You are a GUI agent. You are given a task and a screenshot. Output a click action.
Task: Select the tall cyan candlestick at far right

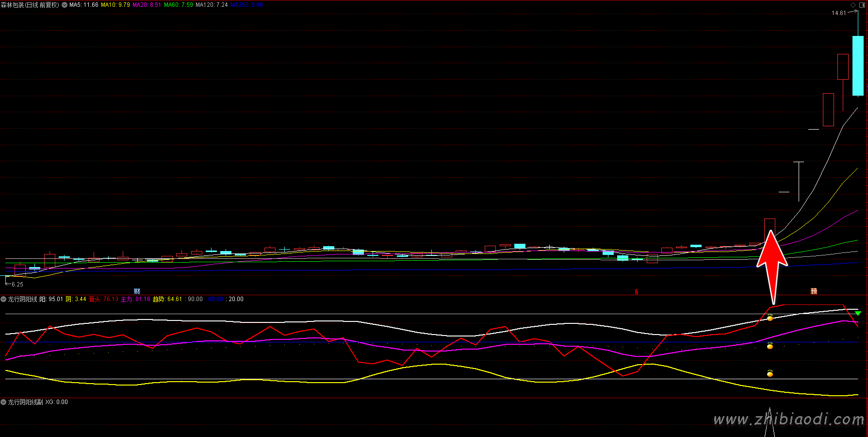click(858, 66)
